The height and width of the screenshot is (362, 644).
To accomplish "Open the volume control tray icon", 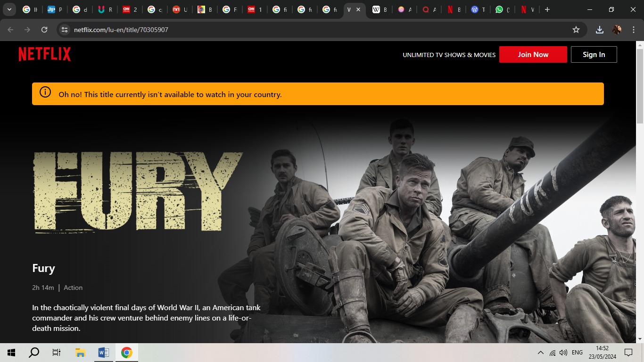I will (563, 353).
